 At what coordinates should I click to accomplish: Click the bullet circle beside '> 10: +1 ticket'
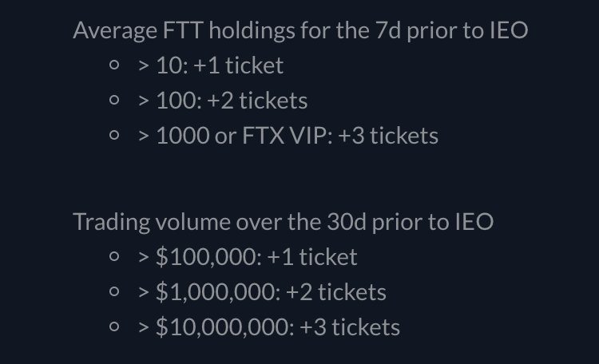pyautogui.click(x=114, y=65)
